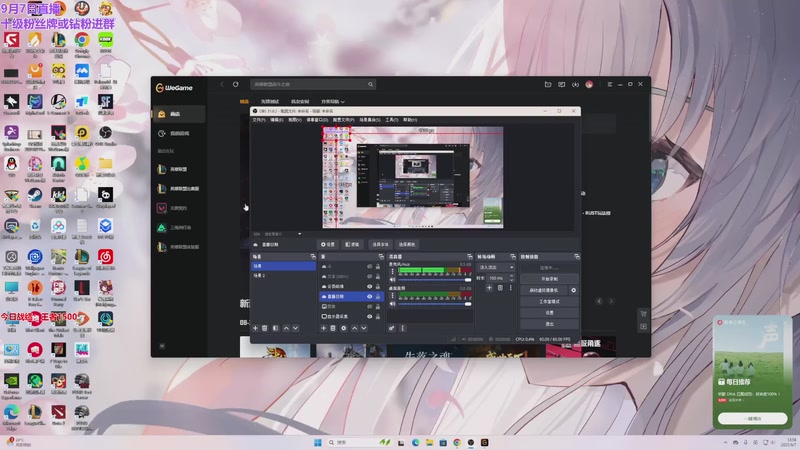Image resolution: width=800 pixels, height=450 pixels.
Task: Toggle lock of highlighted source row
Action: click(378, 296)
